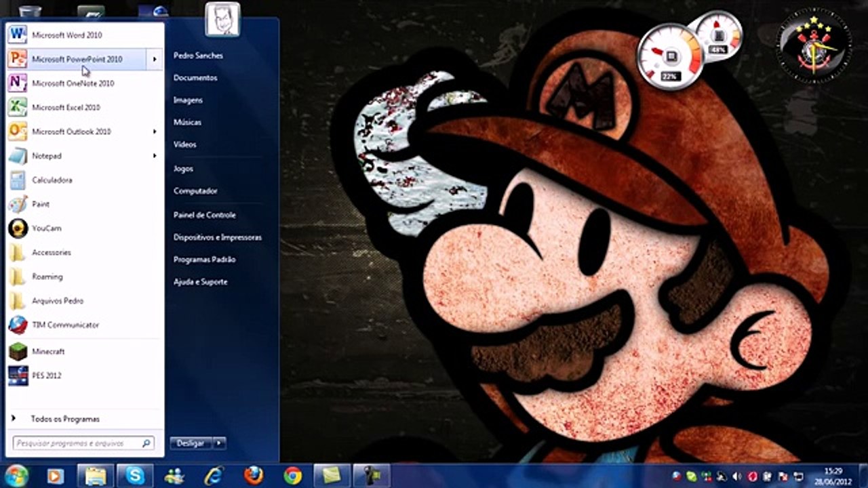Click the Pesquisar programas e arquivos field
Screen dimensions: 868x488
coord(83,443)
